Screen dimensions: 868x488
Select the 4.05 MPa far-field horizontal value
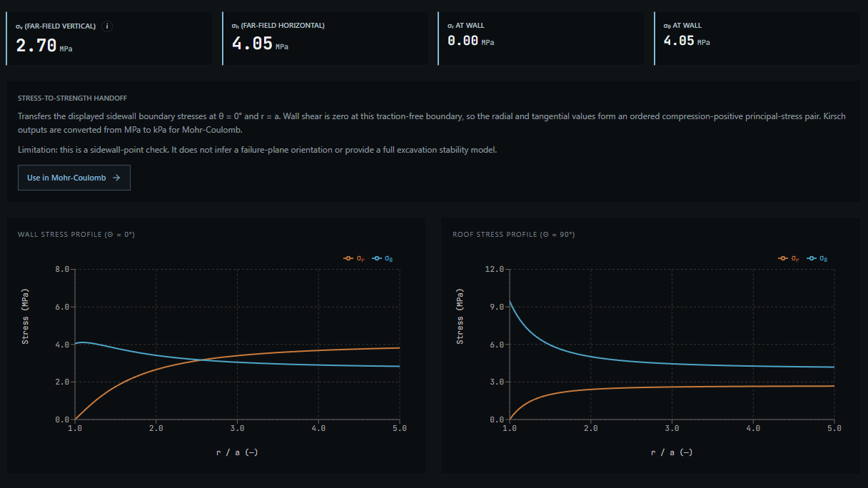(260, 44)
